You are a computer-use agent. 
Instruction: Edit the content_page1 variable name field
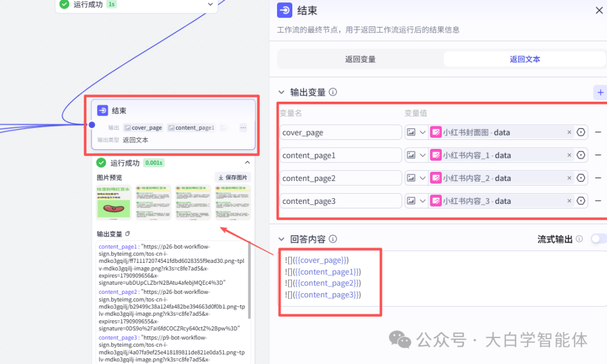coord(341,155)
